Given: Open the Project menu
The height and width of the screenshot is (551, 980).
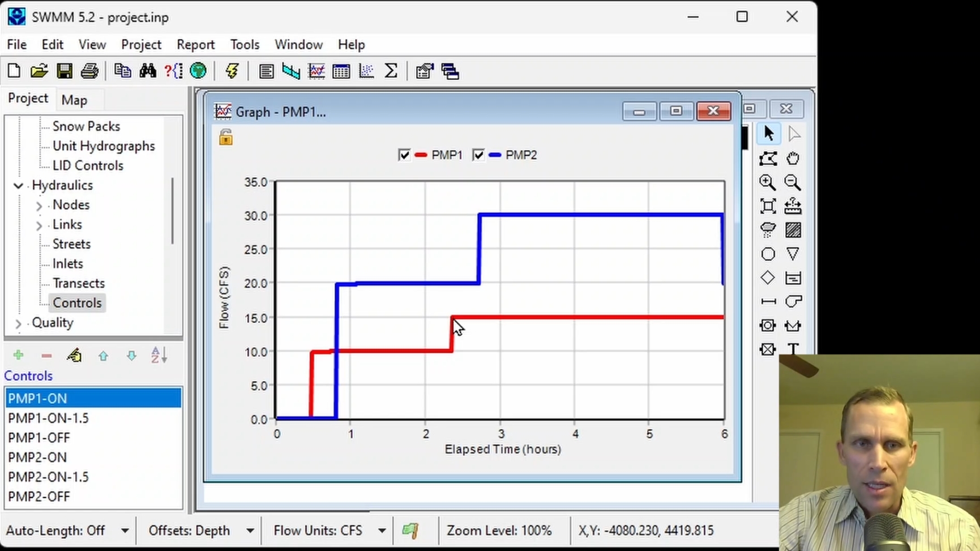Looking at the screenshot, I should click(x=141, y=44).
